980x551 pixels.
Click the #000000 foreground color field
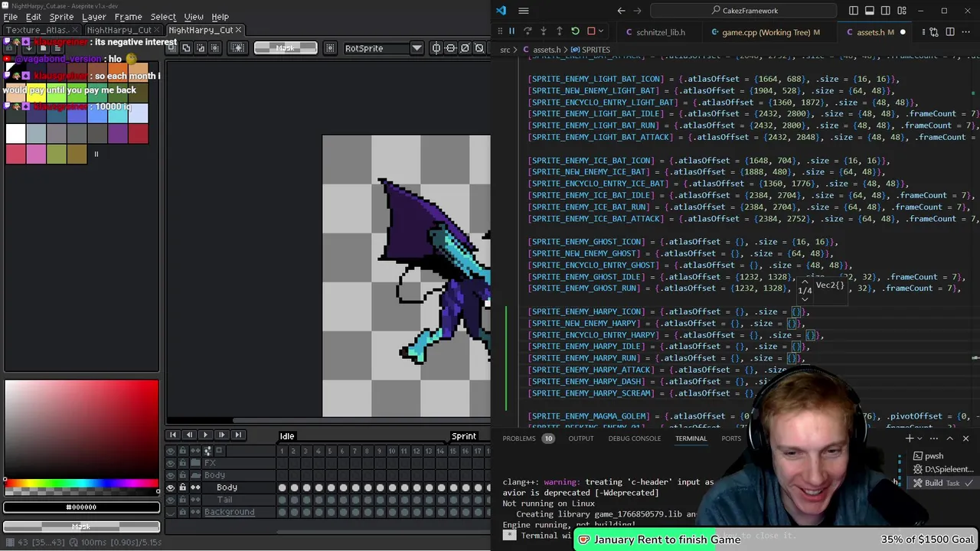click(81, 507)
